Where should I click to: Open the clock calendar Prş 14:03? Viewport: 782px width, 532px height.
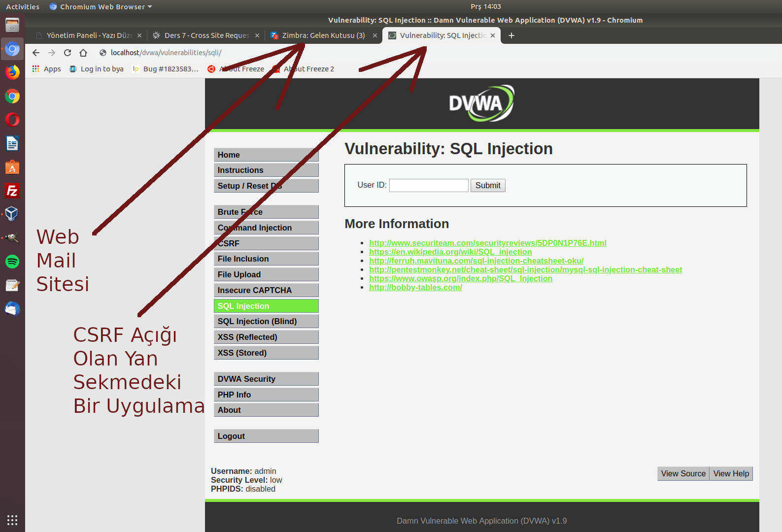485,6
